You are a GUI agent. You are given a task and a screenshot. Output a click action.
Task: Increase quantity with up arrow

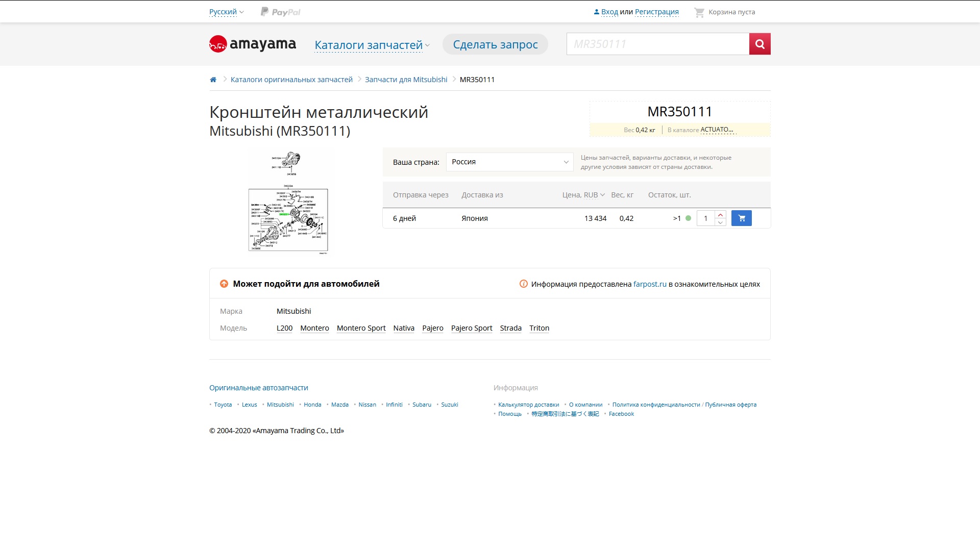(720, 215)
